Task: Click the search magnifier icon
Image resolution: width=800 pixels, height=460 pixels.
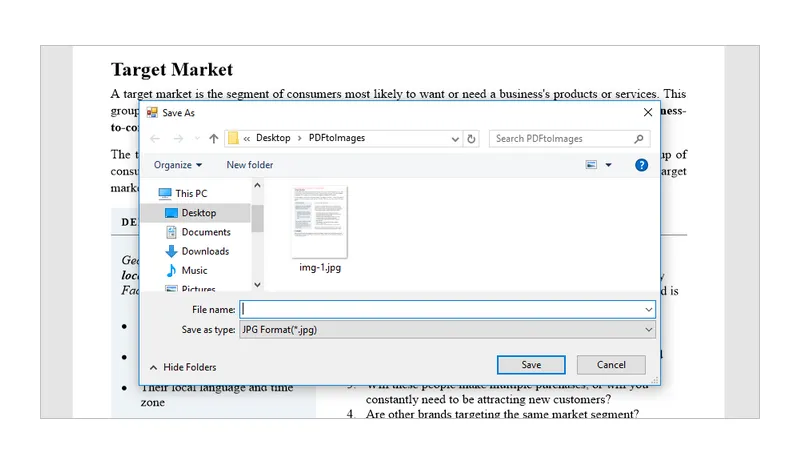Action: [639, 139]
